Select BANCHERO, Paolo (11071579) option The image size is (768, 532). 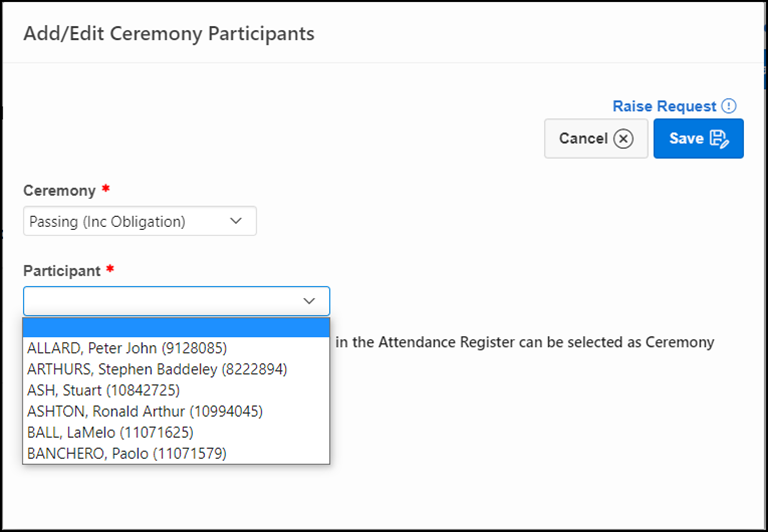127,453
